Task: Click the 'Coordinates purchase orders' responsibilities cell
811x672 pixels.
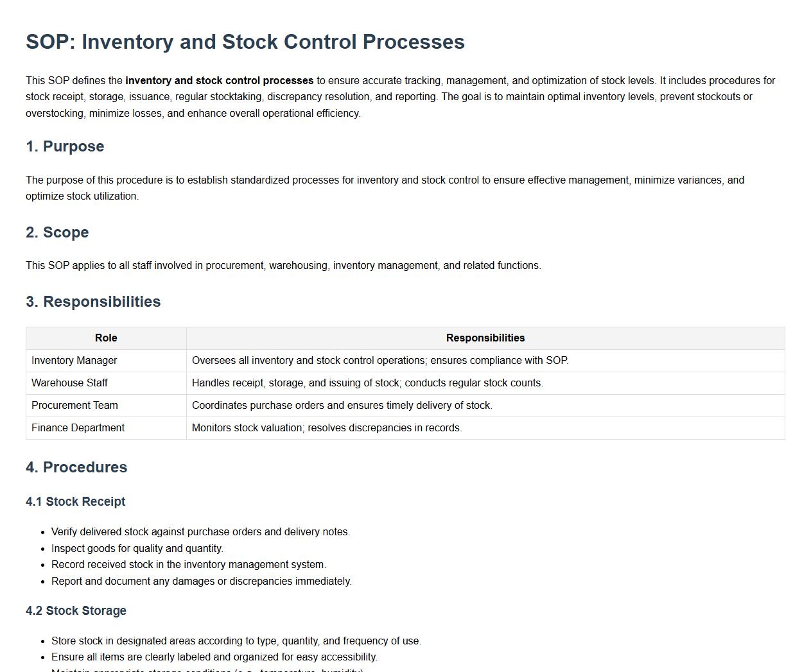Action: 342,406
